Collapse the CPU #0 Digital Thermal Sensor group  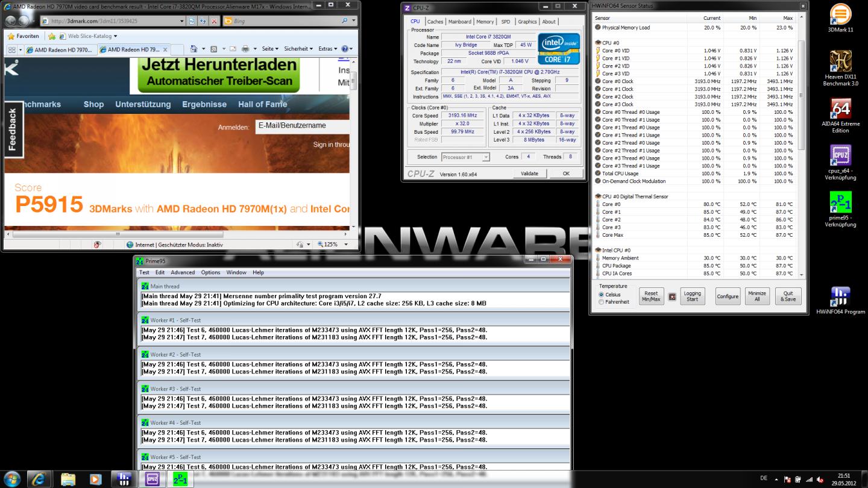(597, 196)
